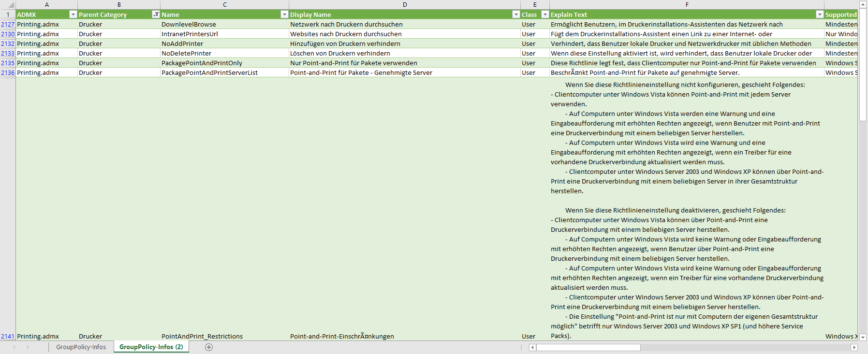Click the next sheet navigation arrow
Image resolution: width=868 pixels, height=354 pixels.
point(28,347)
